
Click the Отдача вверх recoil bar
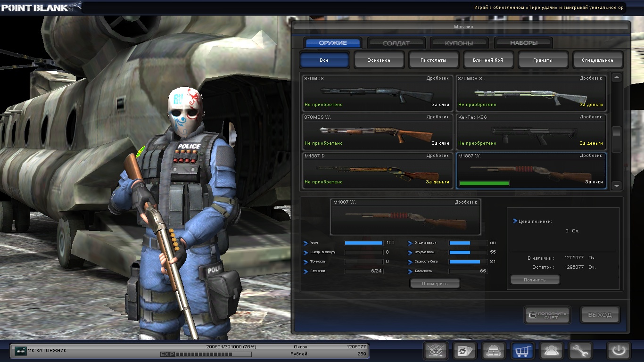(x=468, y=243)
